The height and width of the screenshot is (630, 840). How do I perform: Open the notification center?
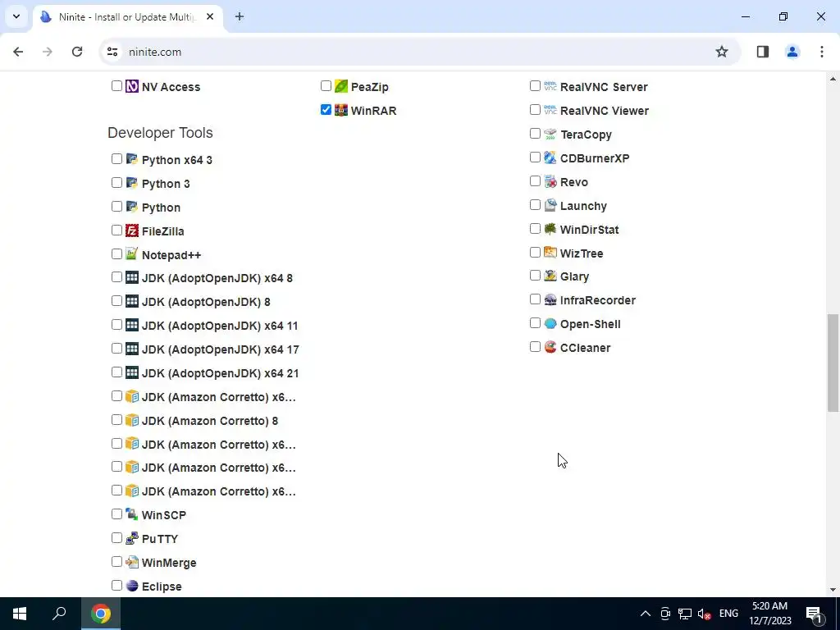pyautogui.click(x=815, y=614)
